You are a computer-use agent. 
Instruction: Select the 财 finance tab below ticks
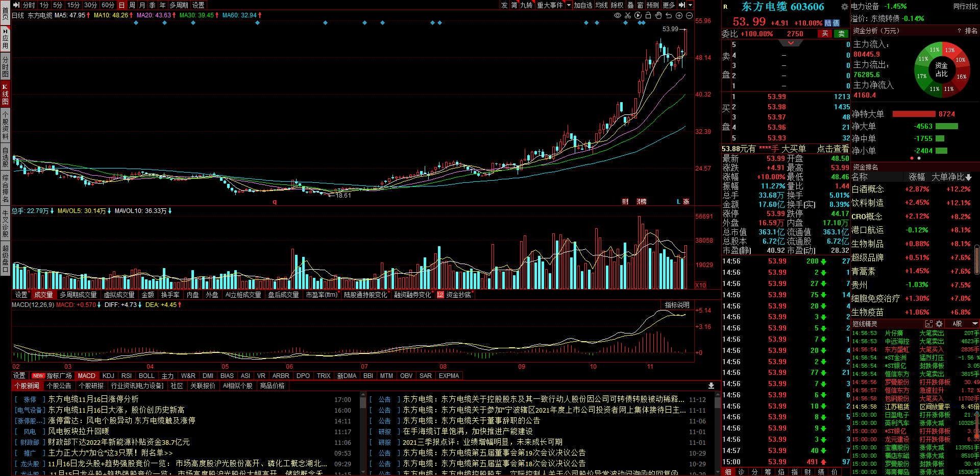807,472
